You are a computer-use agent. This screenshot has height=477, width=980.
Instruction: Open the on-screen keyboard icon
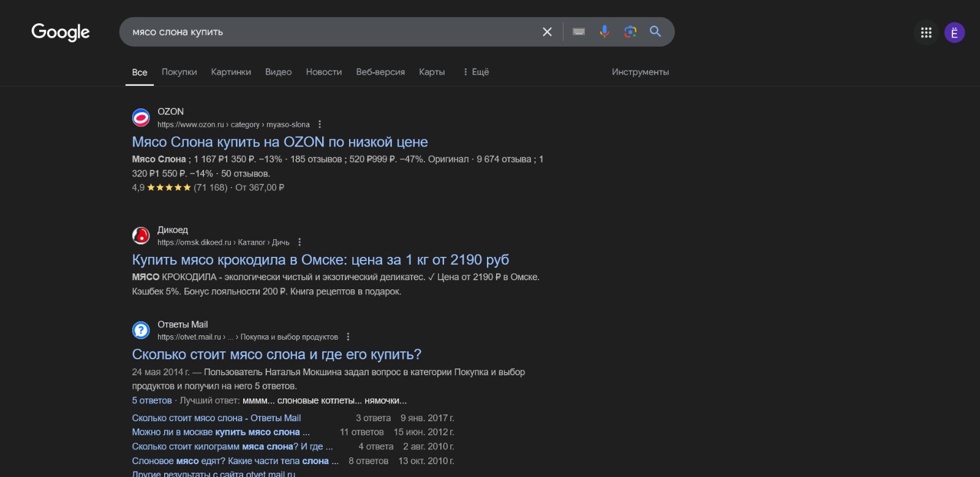[579, 32]
